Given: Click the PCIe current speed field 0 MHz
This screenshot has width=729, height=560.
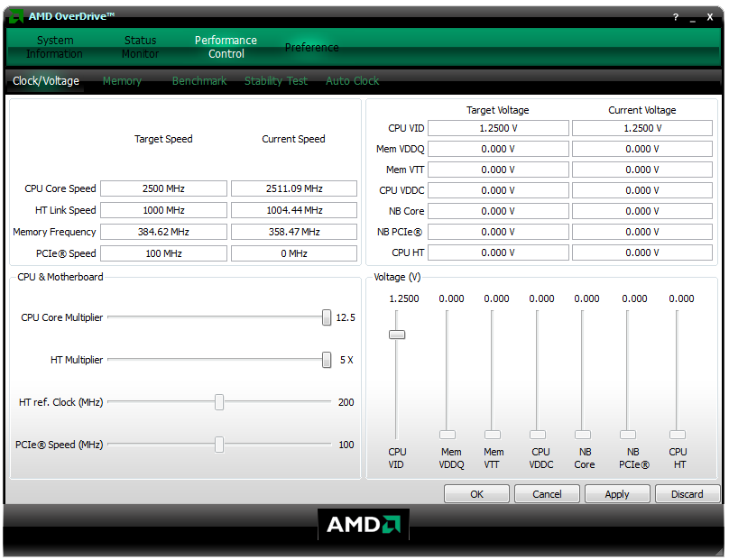Looking at the screenshot, I should tap(294, 253).
